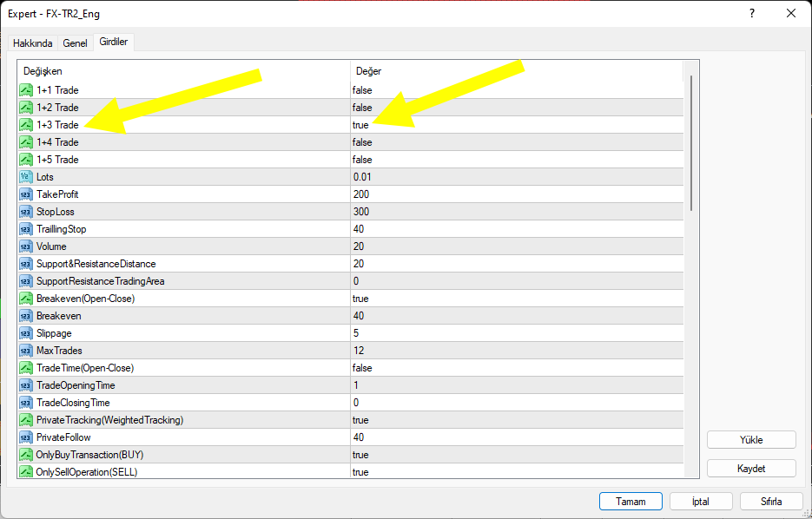The image size is (812, 519).
Task: Click the Yükle button
Action: 750,440
